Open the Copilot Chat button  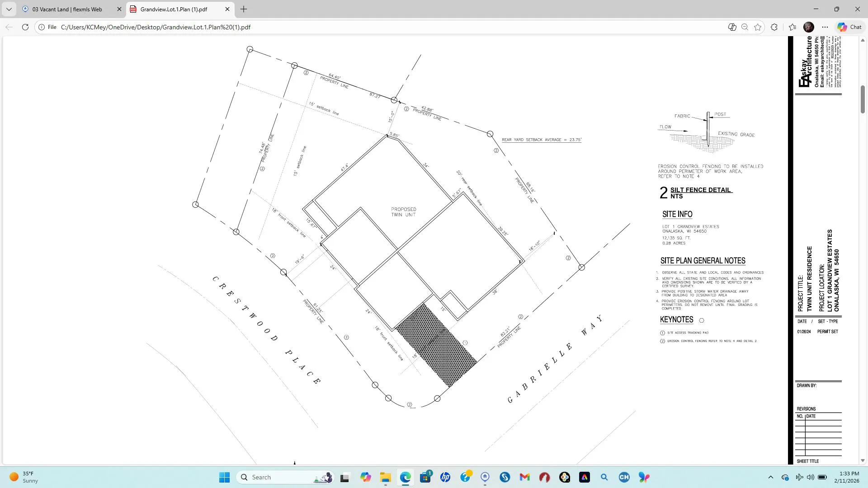(849, 27)
